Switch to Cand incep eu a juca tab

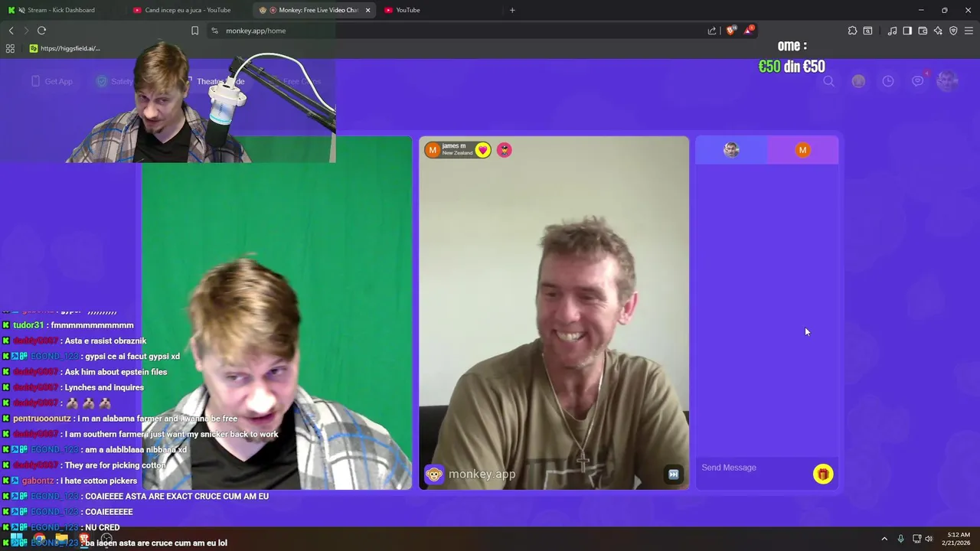(x=188, y=10)
